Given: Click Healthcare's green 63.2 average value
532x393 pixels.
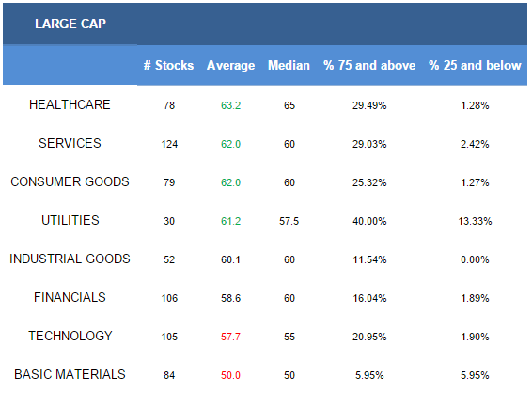Looking at the screenshot, I should point(230,105).
